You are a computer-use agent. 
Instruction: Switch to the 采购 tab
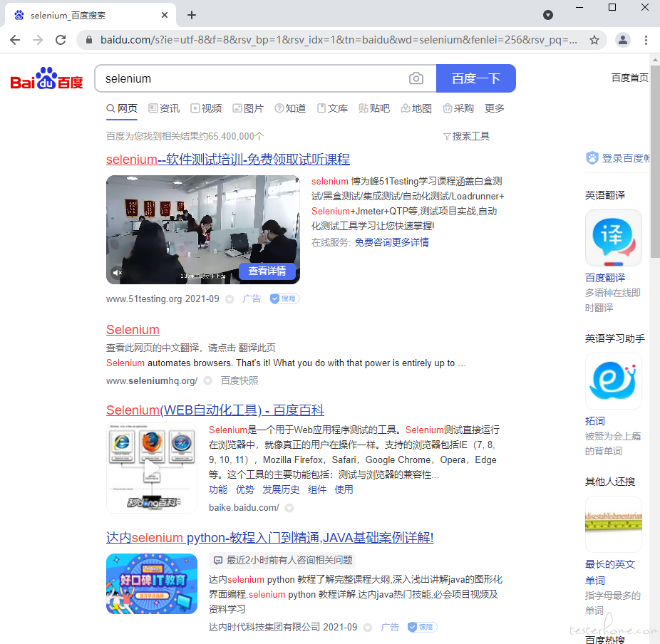(458, 108)
